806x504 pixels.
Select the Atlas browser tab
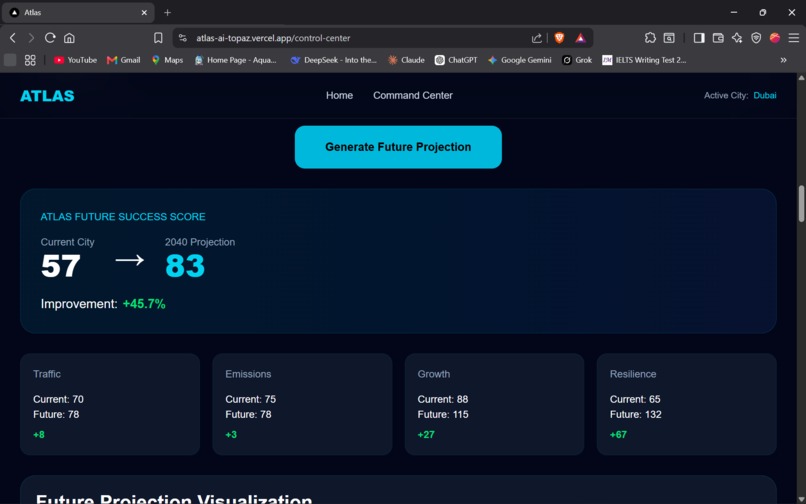78,12
